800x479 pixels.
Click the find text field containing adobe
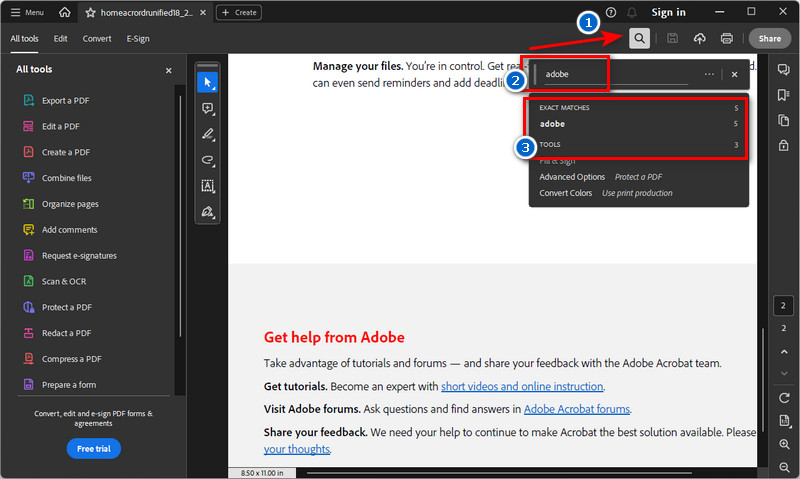616,74
